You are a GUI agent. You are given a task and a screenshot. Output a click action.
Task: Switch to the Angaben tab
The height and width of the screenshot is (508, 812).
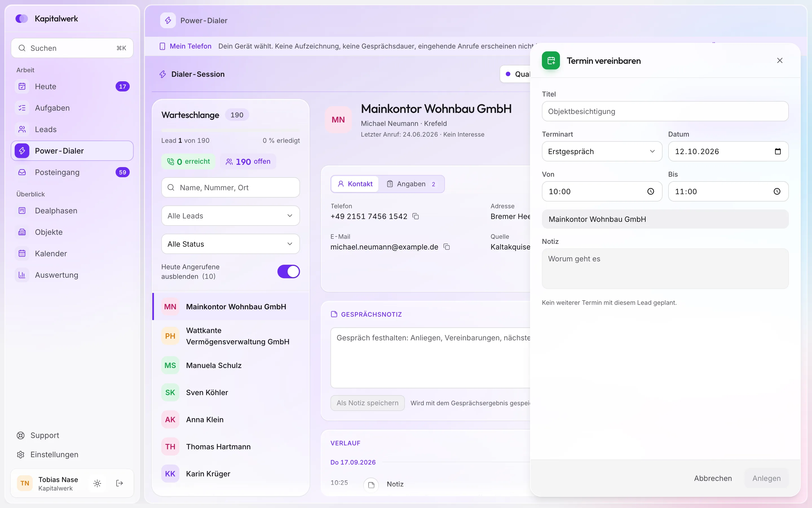[411, 184]
